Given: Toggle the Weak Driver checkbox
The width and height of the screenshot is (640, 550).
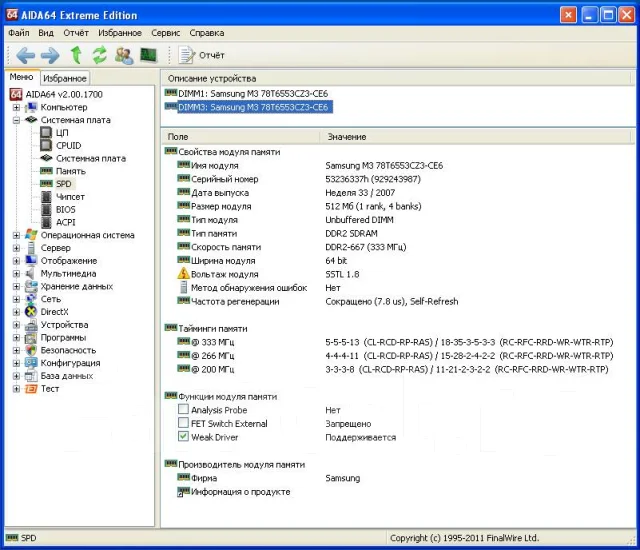Looking at the screenshot, I should [x=183, y=436].
